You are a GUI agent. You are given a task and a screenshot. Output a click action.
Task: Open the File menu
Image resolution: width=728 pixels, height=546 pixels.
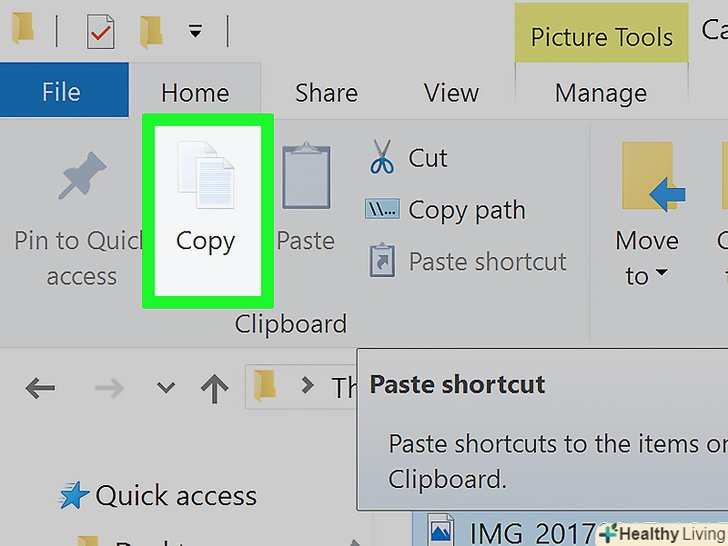pyautogui.click(x=61, y=93)
